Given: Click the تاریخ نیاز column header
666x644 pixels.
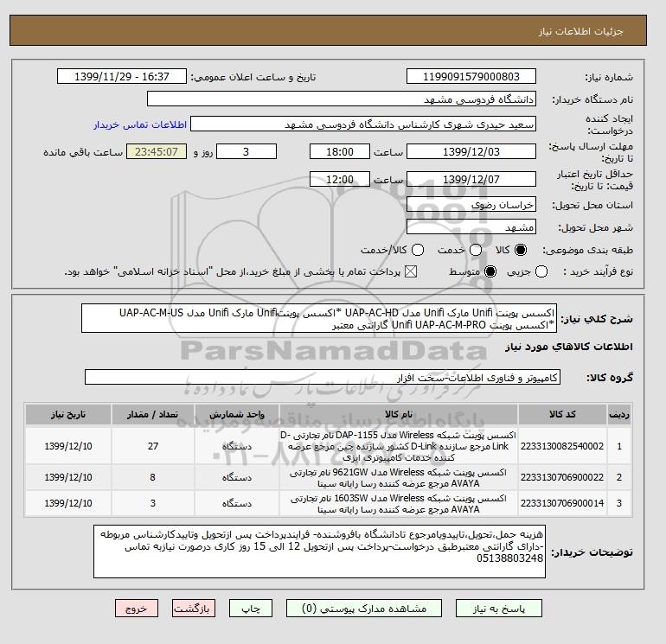Looking at the screenshot, I should pos(68,414).
